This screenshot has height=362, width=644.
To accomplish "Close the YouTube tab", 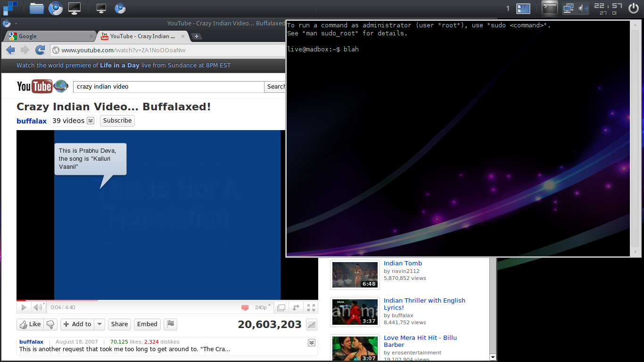I will pyautogui.click(x=183, y=36).
